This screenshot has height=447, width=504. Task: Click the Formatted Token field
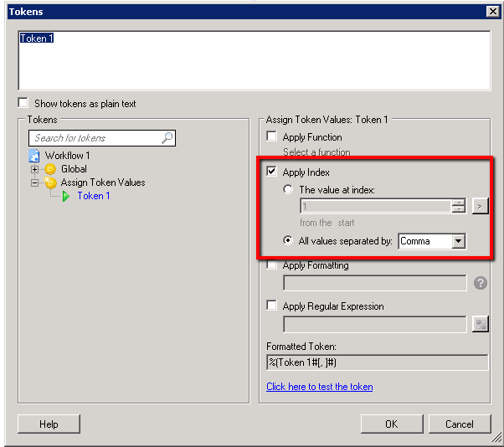(x=377, y=362)
